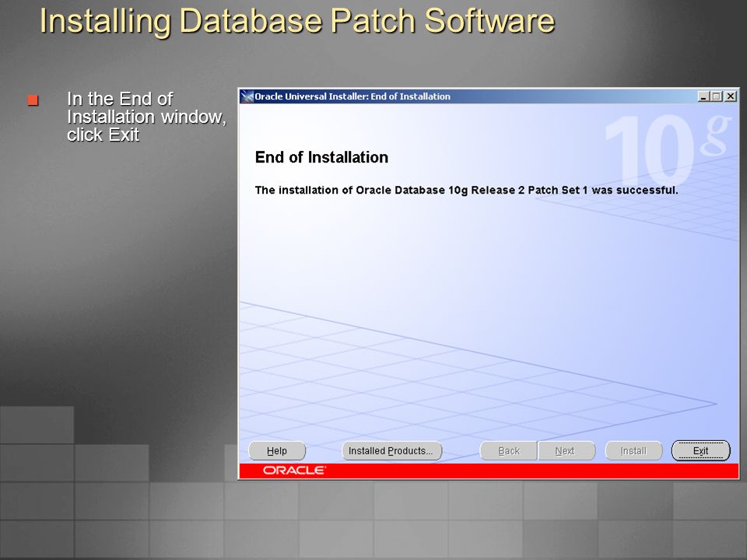This screenshot has height=560, width=747.
Task: Click the Help button
Action: (x=277, y=450)
